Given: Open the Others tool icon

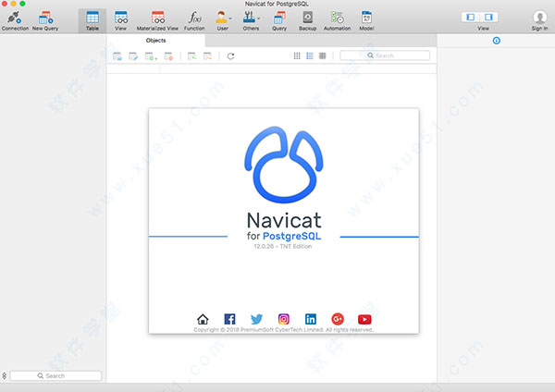Looking at the screenshot, I should 249,17.
